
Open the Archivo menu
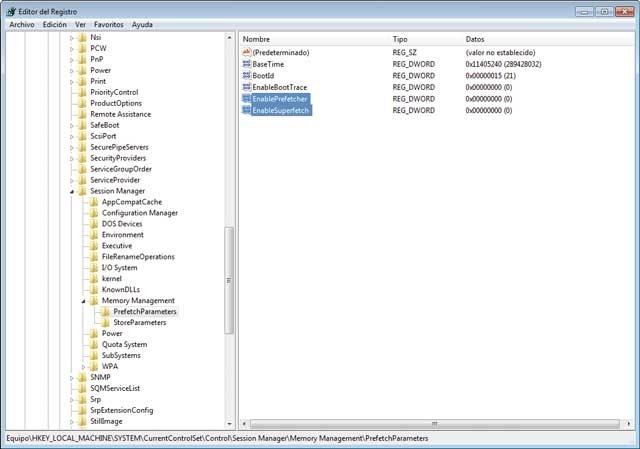click(x=22, y=24)
